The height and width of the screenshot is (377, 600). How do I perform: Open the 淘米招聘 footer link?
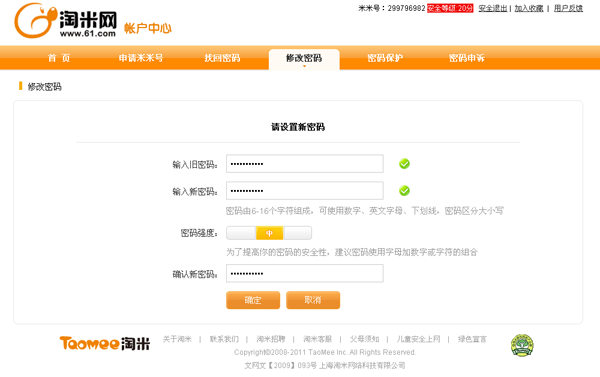click(271, 339)
